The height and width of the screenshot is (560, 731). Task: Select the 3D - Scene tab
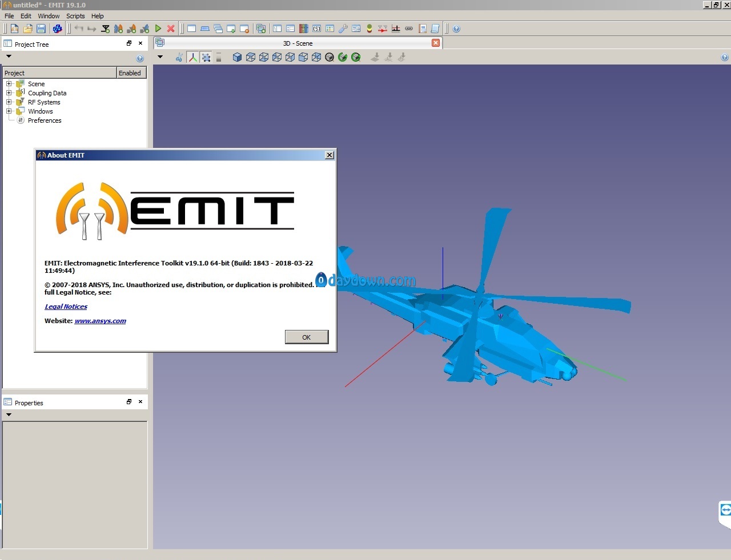298,43
